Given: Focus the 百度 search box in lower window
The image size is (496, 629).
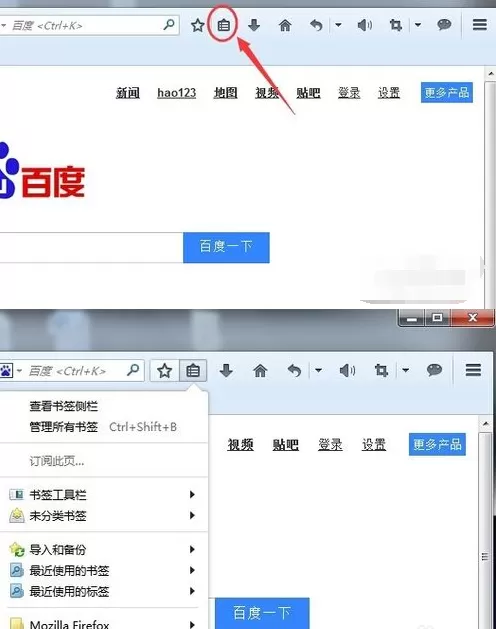Looking at the screenshot, I should coord(74,371).
